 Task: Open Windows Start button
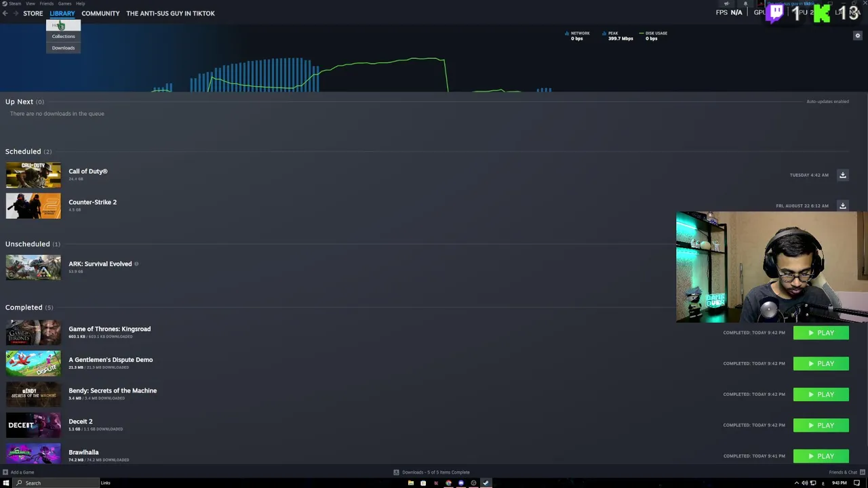point(5,483)
